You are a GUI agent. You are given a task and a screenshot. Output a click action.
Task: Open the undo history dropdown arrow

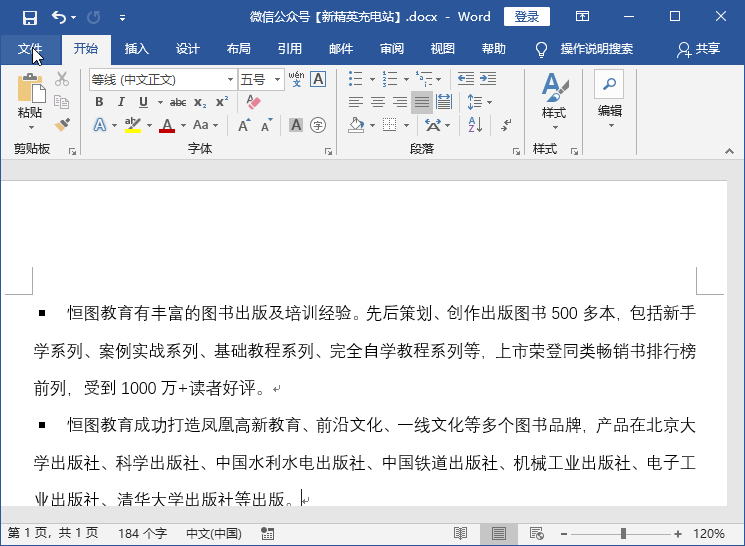pyautogui.click(x=74, y=18)
